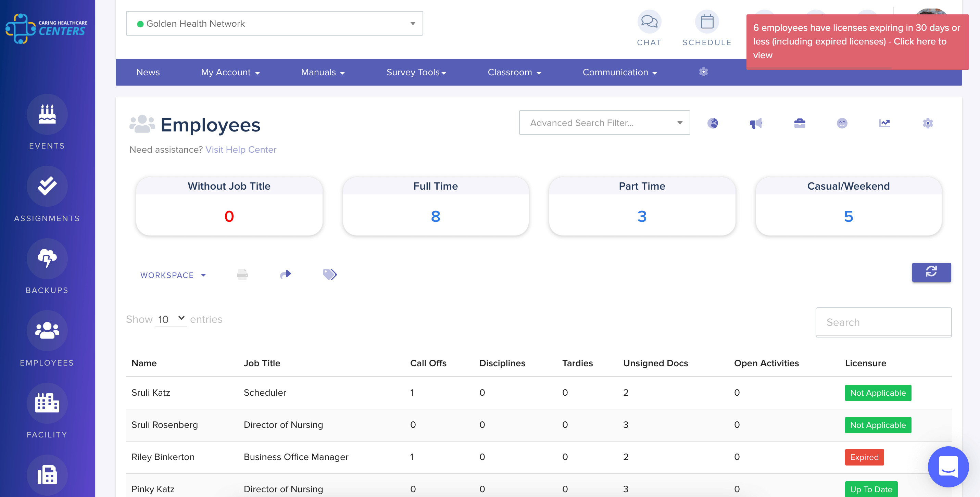Click Pinky Katz's Director of Nursing title
Screen dimensions: 980x497
coord(283,489)
